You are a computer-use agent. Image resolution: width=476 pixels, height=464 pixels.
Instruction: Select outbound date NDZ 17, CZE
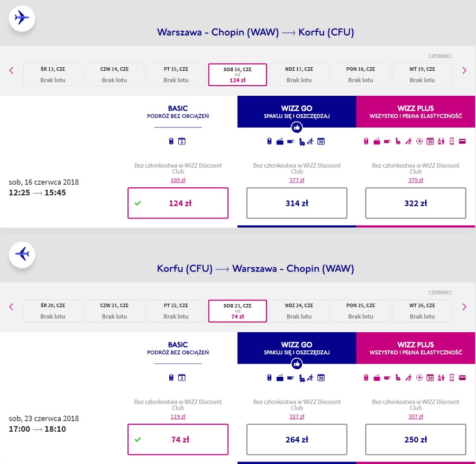click(299, 75)
